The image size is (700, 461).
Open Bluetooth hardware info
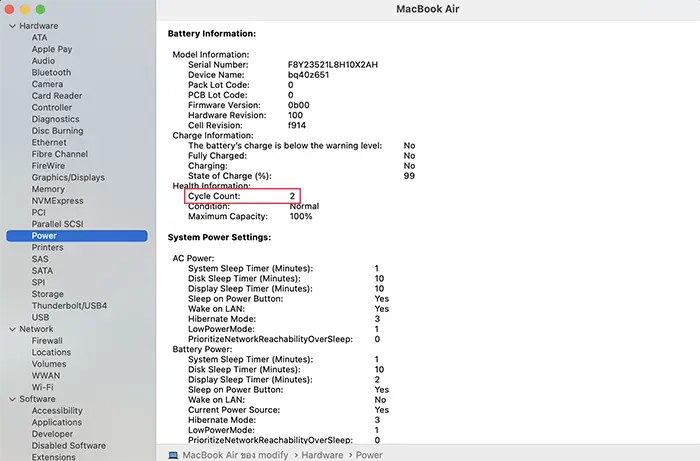(51, 72)
